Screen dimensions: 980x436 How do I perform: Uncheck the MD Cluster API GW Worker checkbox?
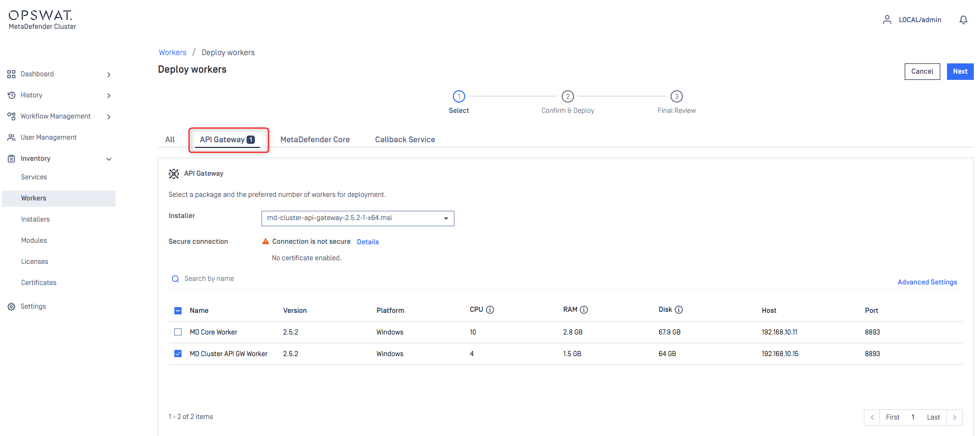click(178, 354)
